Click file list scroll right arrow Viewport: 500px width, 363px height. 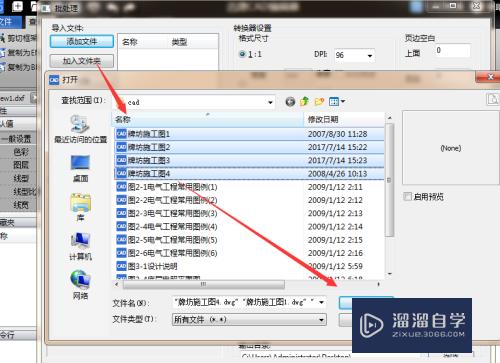(x=378, y=284)
